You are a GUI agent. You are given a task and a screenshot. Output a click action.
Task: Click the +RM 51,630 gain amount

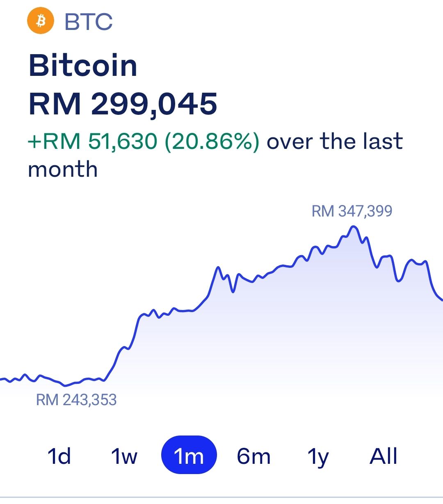pos(92,141)
